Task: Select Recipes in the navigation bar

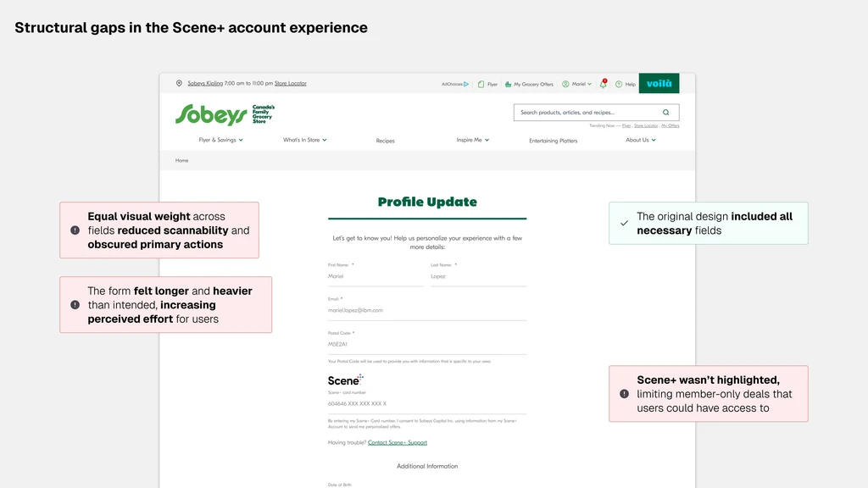Action: click(386, 141)
